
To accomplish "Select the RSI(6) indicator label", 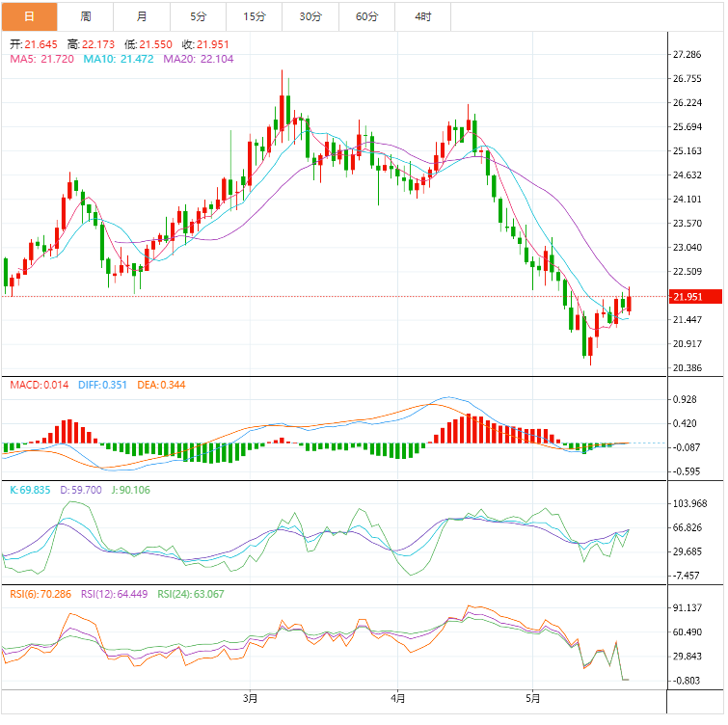I will point(40,594).
